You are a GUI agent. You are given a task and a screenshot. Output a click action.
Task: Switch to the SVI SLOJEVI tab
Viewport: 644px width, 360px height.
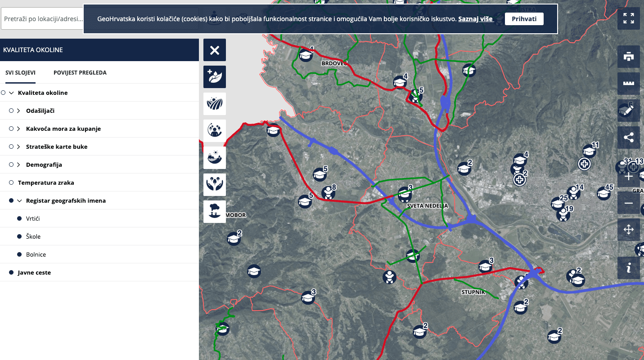20,72
